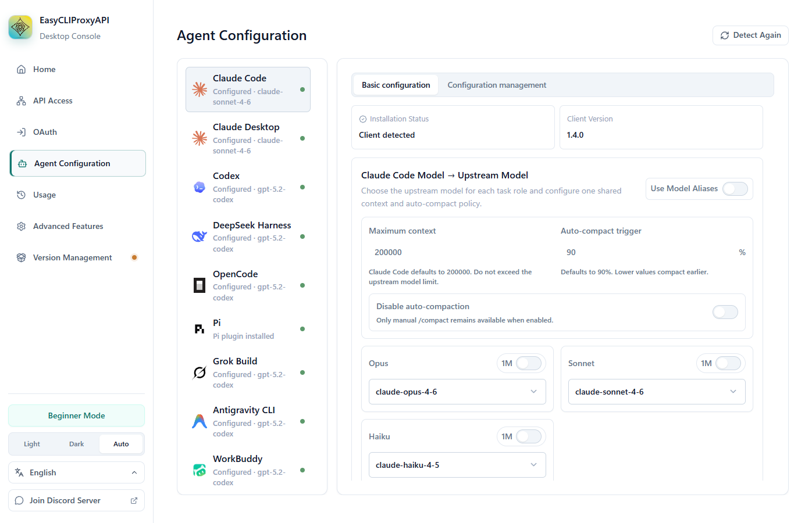Open the Agent Configuration menu item
This screenshot has width=812, height=523.
coord(78,163)
